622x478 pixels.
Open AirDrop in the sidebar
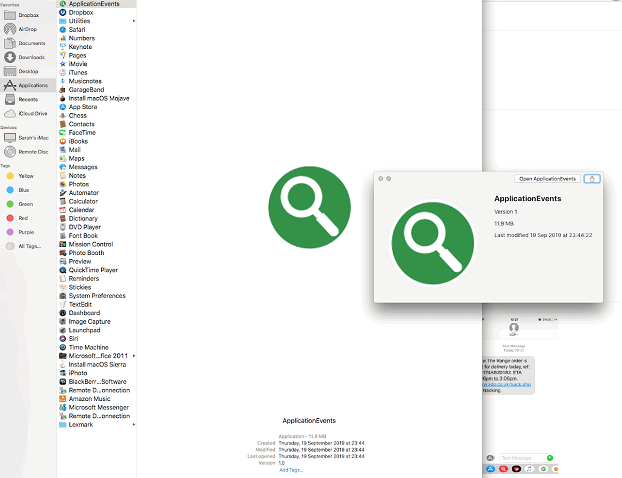tap(27, 29)
